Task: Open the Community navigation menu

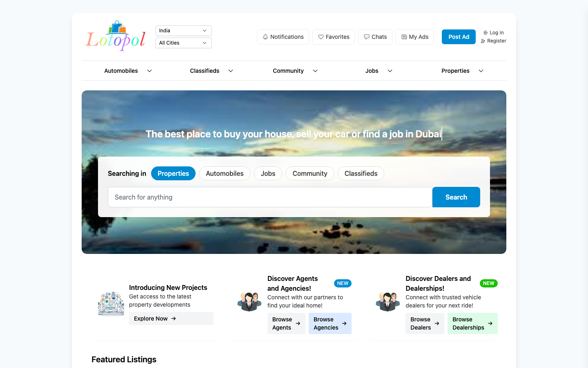Action: [x=295, y=71]
